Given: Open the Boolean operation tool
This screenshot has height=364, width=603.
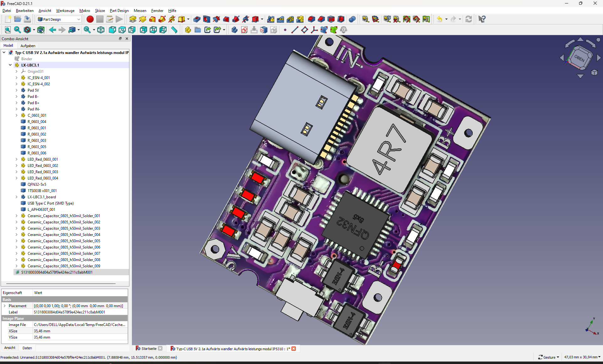Looking at the screenshot, I should (x=352, y=19).
